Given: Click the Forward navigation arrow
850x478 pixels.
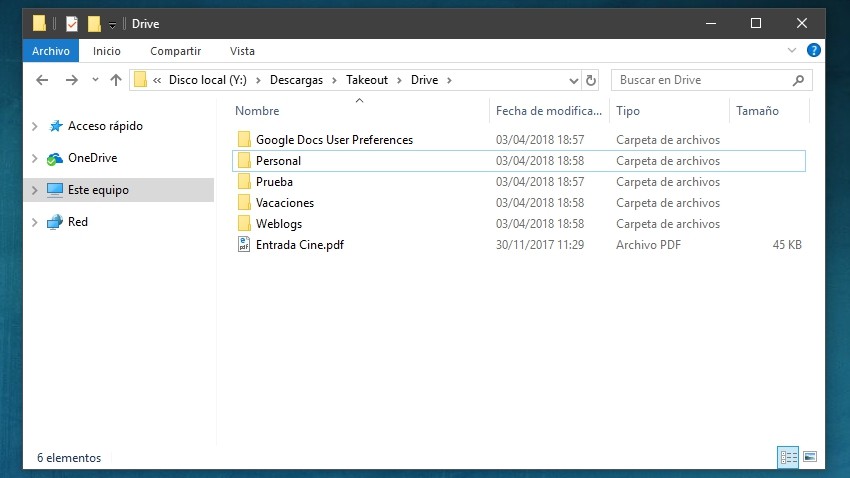Looking at the screenshot, I should click(x=71, y=80).
